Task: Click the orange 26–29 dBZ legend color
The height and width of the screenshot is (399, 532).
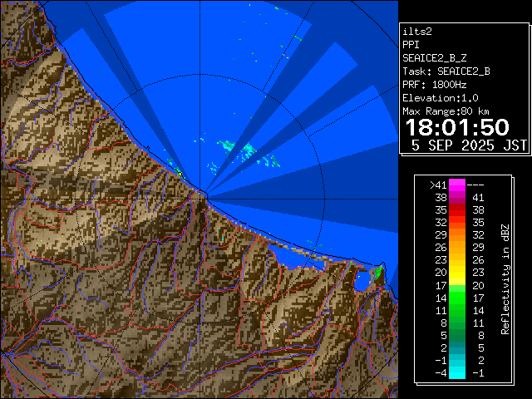Action: coord(457,247)
